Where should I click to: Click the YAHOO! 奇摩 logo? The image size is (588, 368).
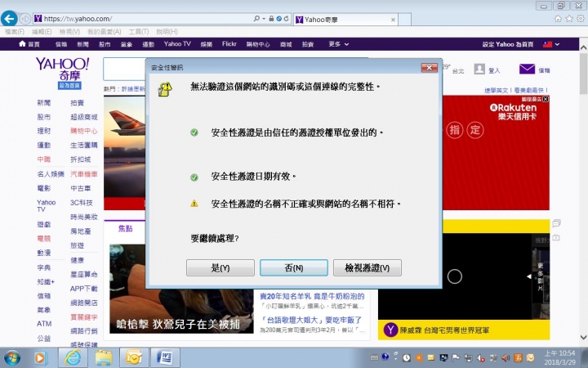pos(62,70)
